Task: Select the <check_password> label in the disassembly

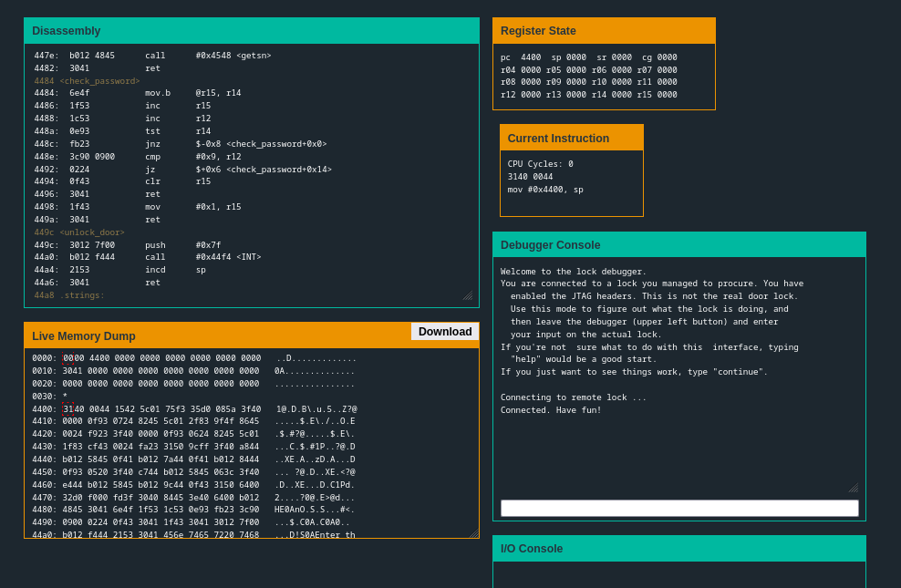Action: coord(100,81)
